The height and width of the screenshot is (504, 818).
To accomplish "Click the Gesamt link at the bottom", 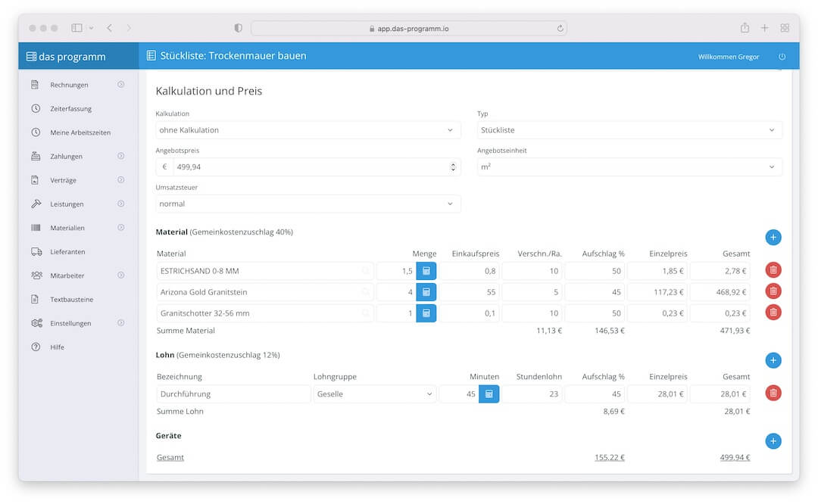I will (x=170, y=458).
